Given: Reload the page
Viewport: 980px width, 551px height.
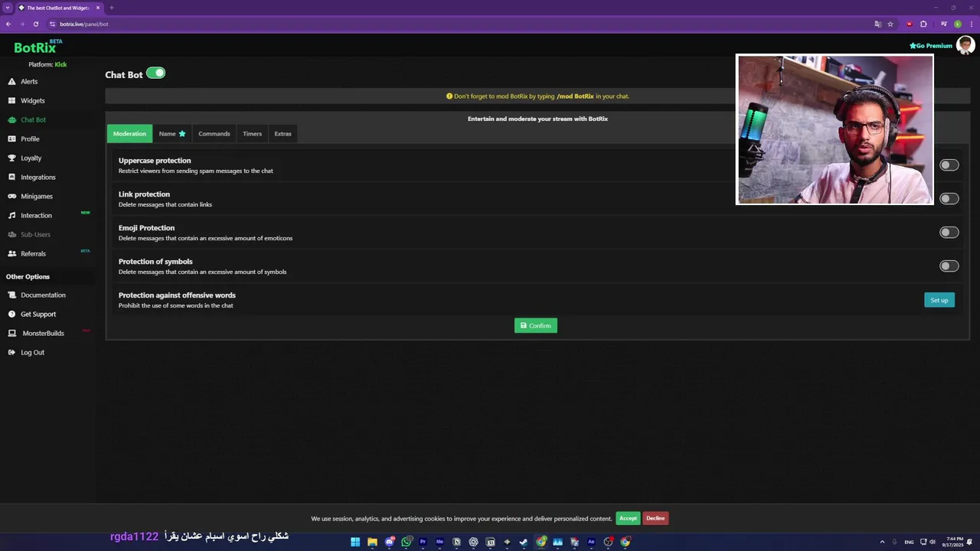Looking at the screenshot, I should tap(35, 24).
